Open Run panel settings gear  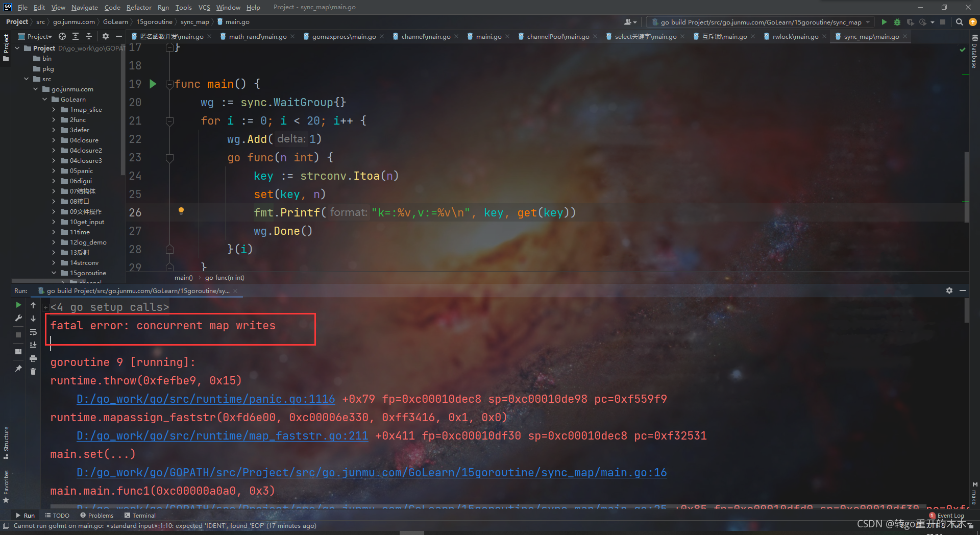pos(949,290)
